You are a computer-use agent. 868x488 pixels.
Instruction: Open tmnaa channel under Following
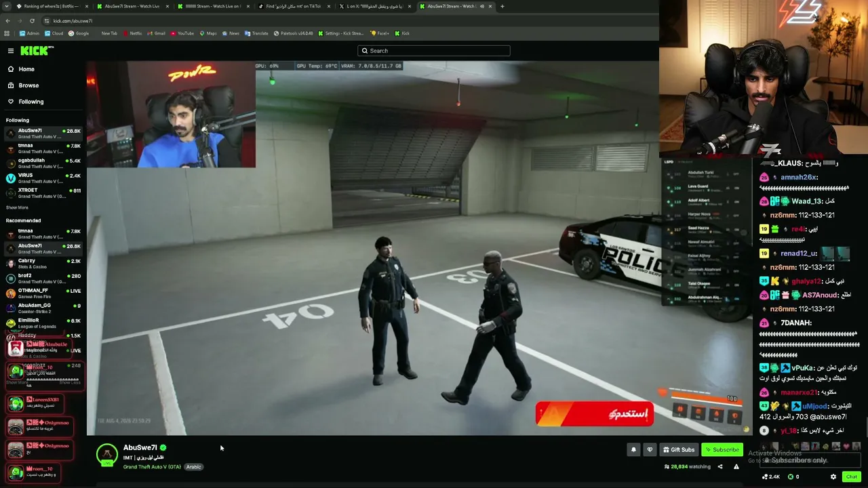click(x=43, y=148)
